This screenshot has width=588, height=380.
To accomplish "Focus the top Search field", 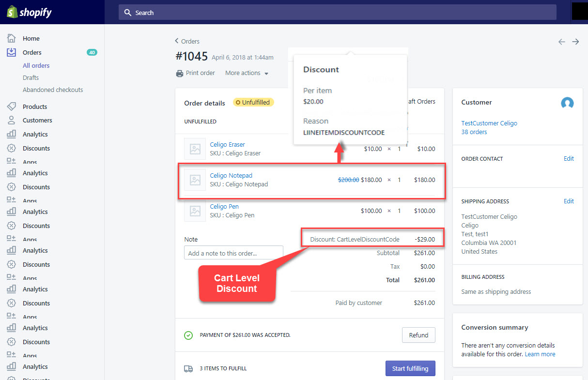I will tap(338, 13).
